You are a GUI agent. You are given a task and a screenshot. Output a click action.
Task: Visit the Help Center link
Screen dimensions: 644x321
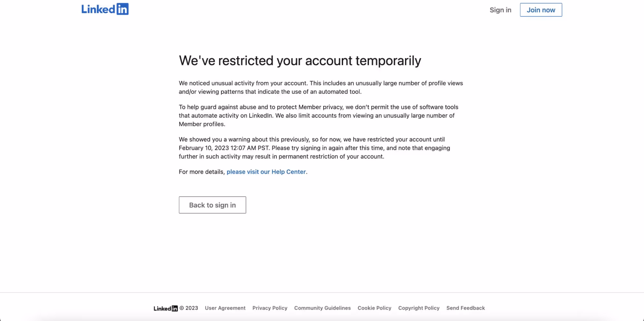[266, 172]
